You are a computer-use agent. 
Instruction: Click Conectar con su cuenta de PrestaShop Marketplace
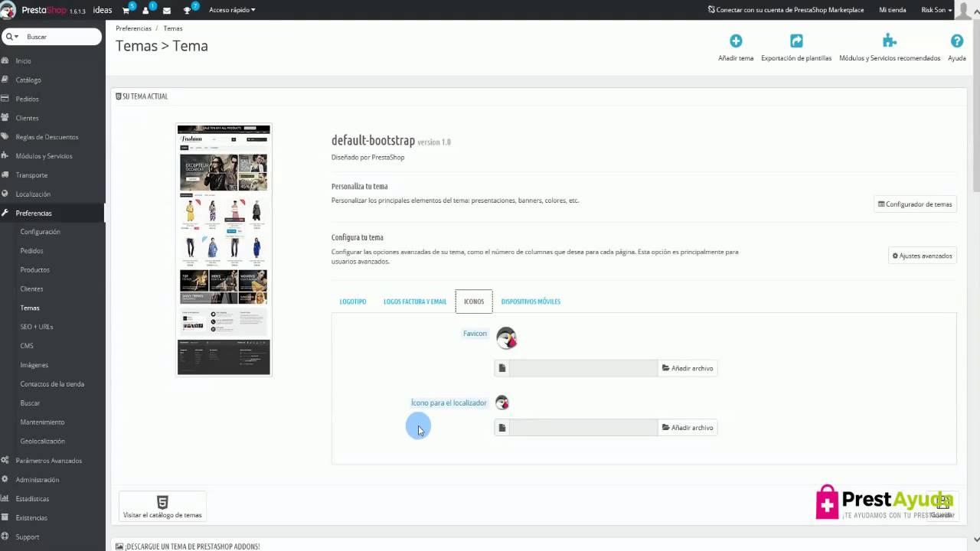pos(786,10)
